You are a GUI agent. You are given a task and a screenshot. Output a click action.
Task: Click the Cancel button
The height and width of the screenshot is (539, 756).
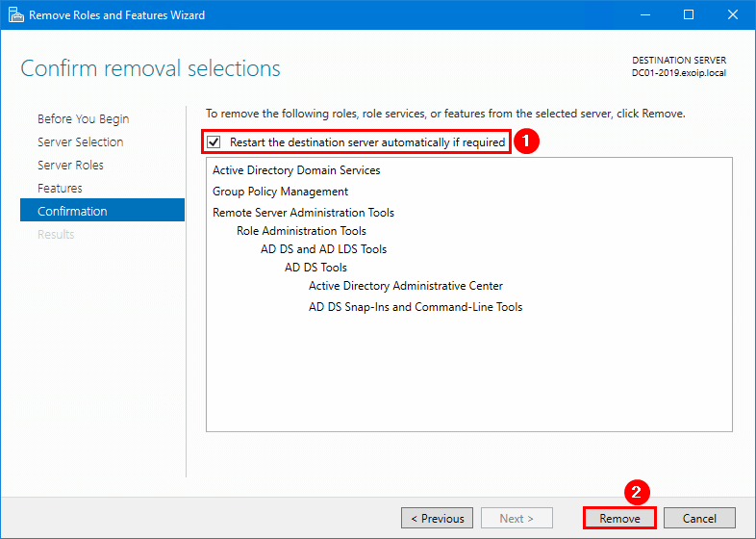(699, 518)
